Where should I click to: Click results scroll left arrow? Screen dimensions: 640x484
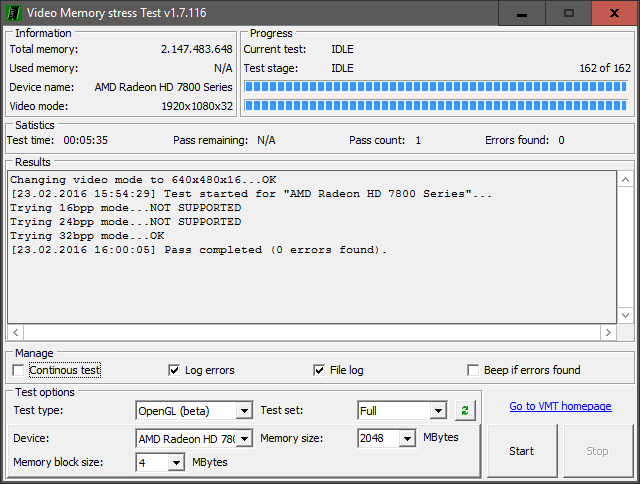[x=16, y=332]
